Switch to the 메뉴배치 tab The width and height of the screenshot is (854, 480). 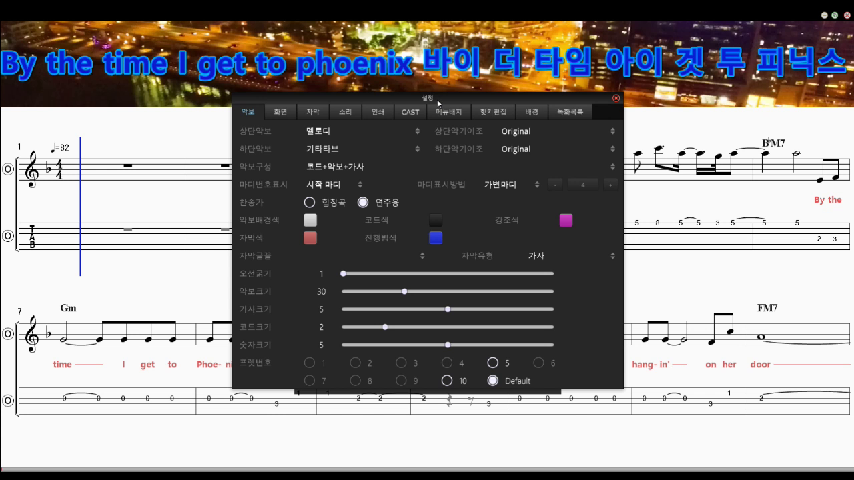pyautogui.click(x=449, y=112)
